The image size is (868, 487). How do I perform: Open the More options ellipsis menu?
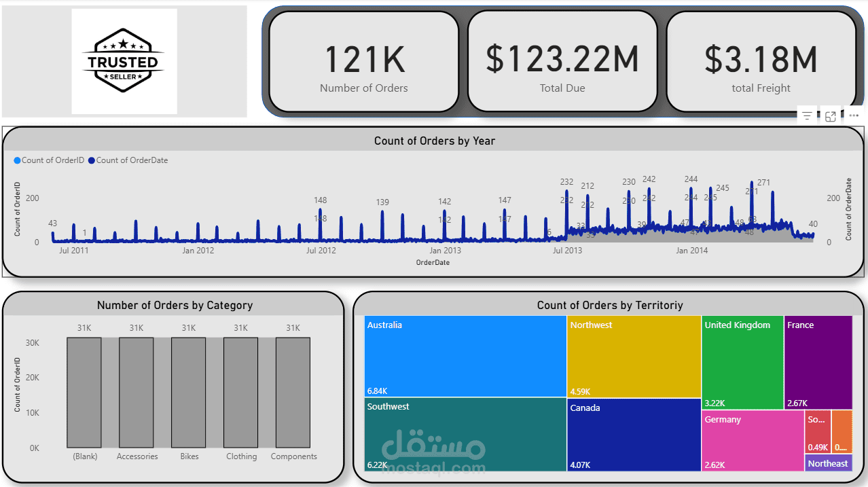click(x=854, y=115)
